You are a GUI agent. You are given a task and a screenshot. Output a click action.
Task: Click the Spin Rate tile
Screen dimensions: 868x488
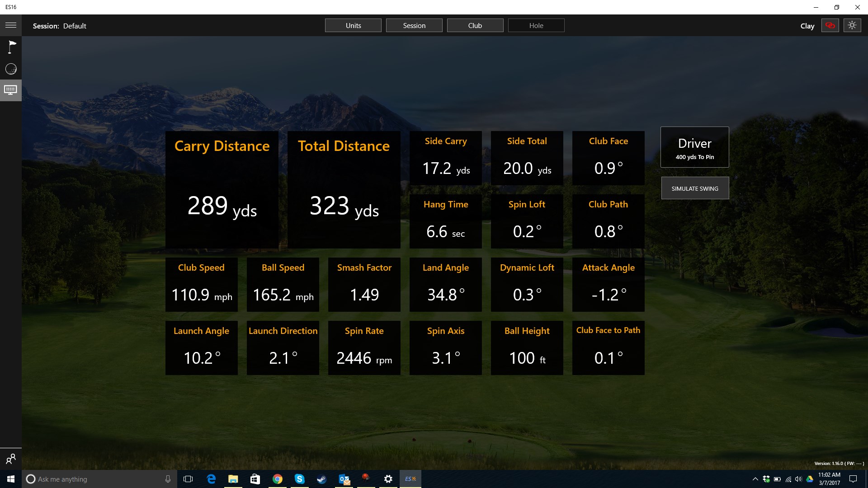(x=364, y=348)
